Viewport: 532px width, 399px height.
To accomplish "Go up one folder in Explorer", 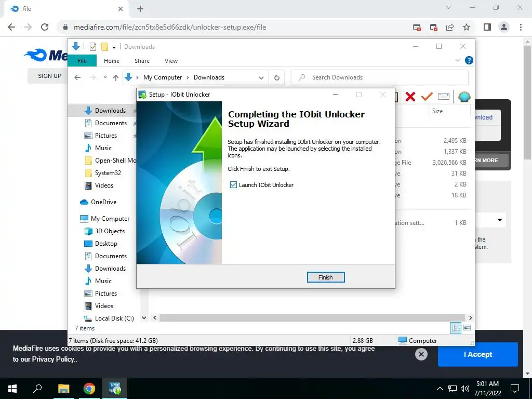I will pyautogui.click(x=116, y=78).
